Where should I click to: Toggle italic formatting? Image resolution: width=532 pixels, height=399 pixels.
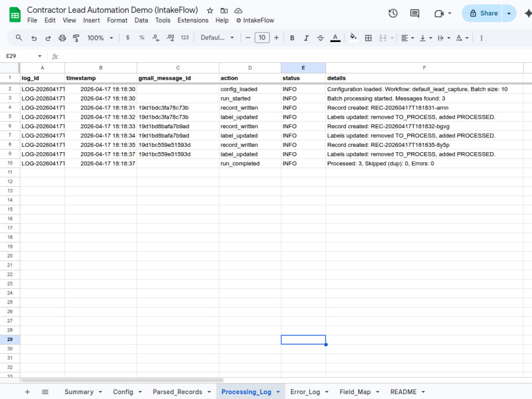306,38
